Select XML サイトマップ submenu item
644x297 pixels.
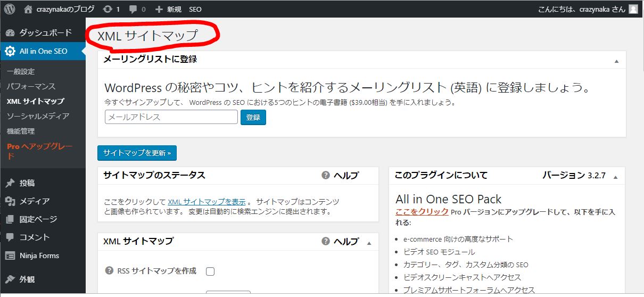pyautogui.click(x=35, y=101)
